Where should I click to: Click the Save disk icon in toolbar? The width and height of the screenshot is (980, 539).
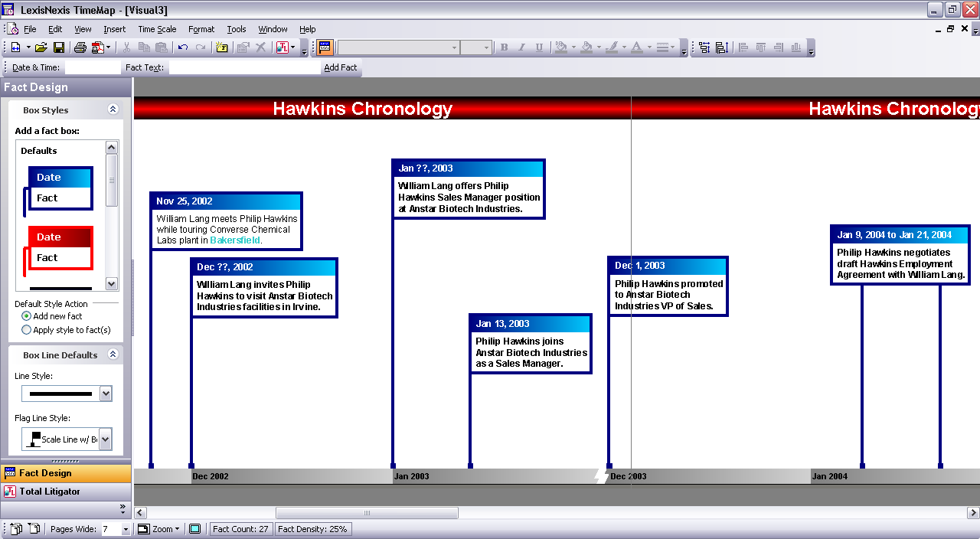click(57, 47)
